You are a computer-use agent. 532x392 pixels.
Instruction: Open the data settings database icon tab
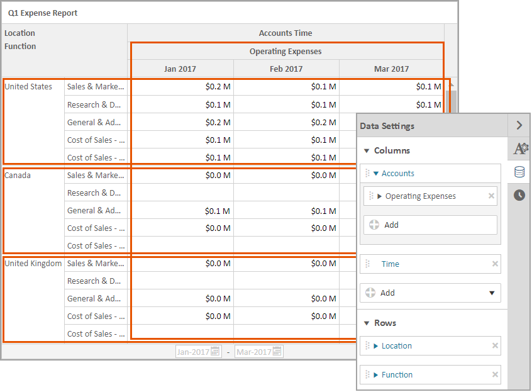click(519, 172)
